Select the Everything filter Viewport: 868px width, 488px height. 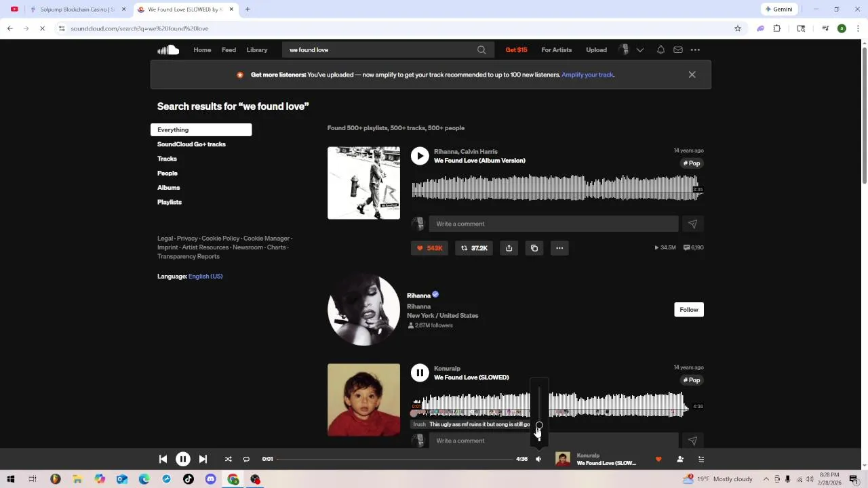201,129
